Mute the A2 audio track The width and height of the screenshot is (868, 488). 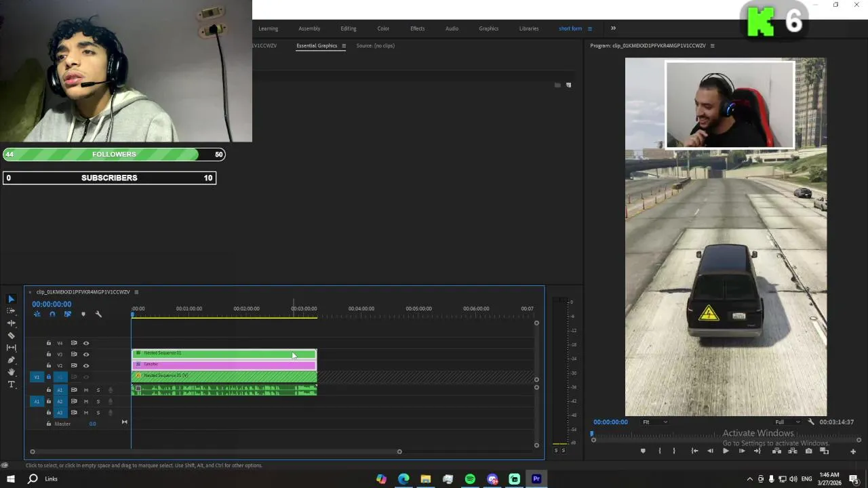click(85, 401)
